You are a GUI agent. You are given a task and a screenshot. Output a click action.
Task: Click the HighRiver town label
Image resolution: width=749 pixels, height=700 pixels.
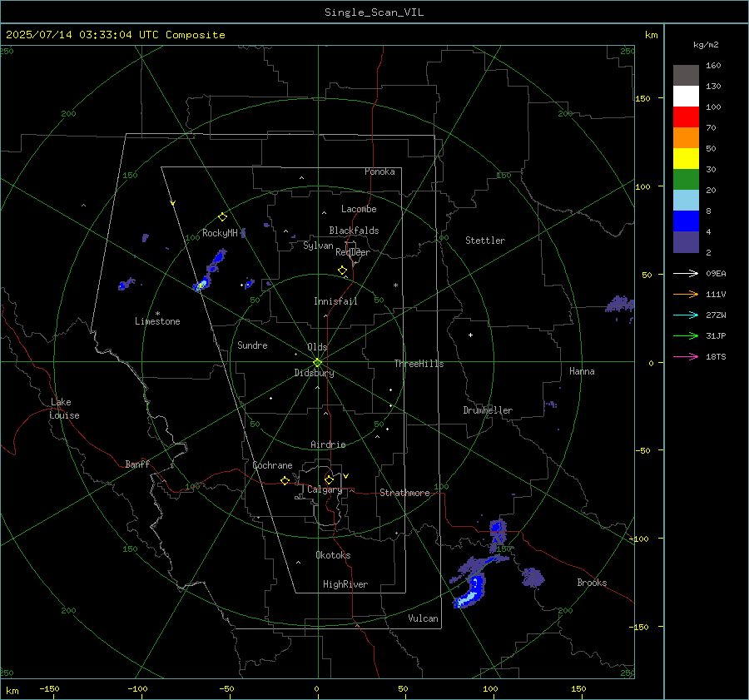click(345, 584)
